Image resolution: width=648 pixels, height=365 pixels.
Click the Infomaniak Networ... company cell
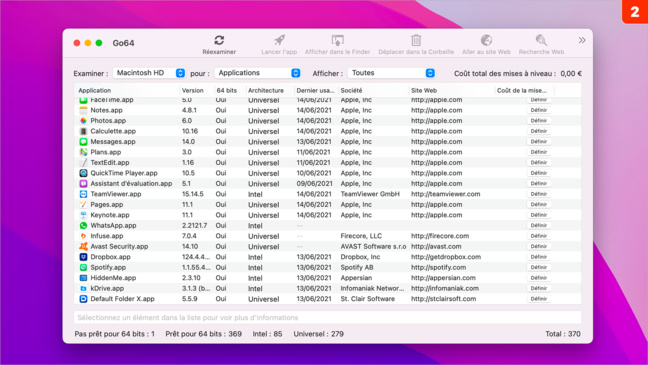372,288
